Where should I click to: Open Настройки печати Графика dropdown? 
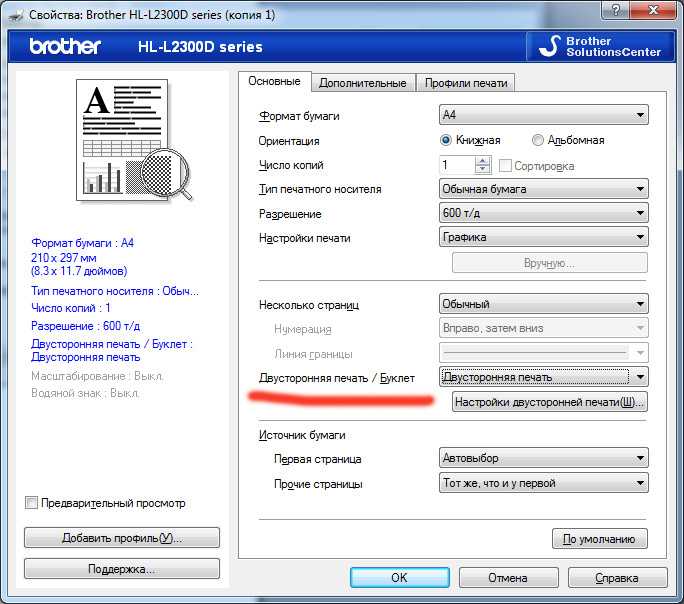(544, 237)
